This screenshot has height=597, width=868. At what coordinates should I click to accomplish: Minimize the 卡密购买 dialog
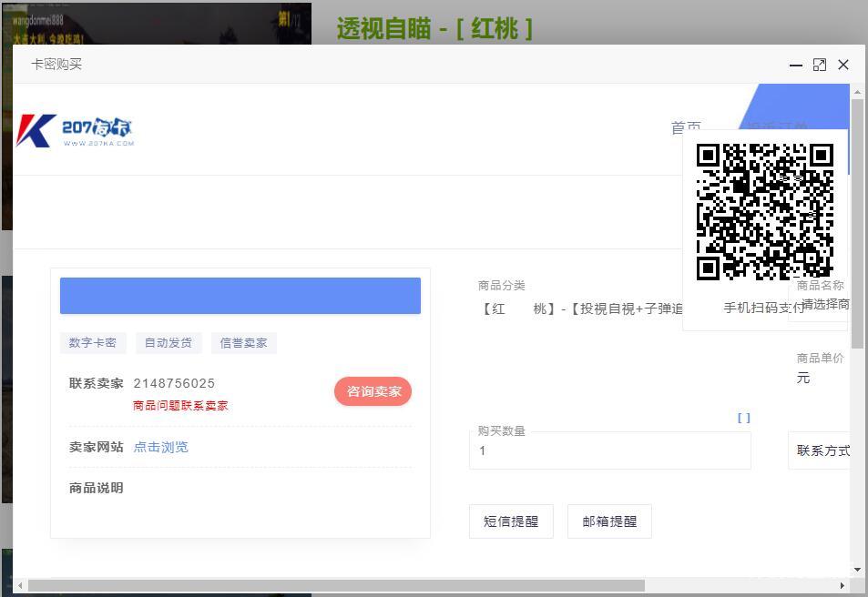tap(796, 65)
